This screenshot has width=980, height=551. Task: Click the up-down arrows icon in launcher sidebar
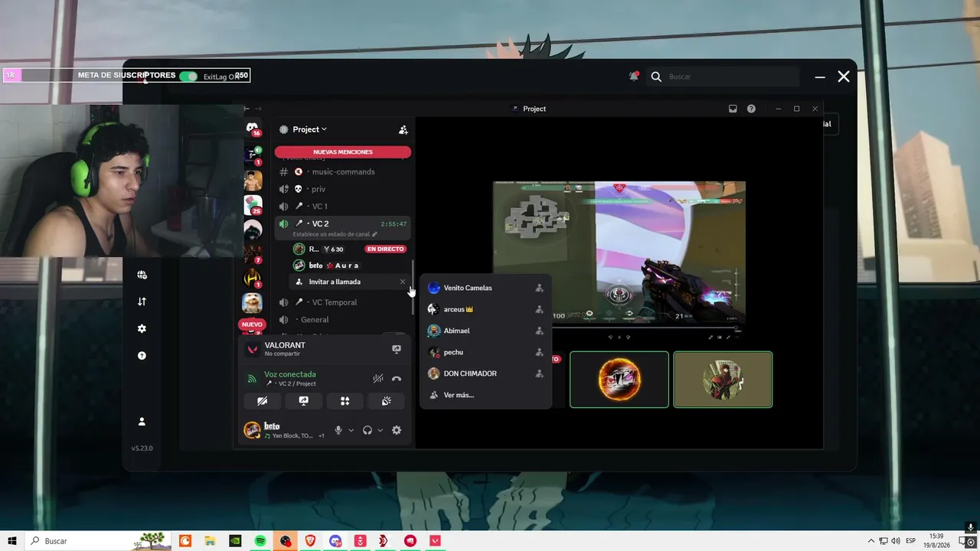point(142,302)
